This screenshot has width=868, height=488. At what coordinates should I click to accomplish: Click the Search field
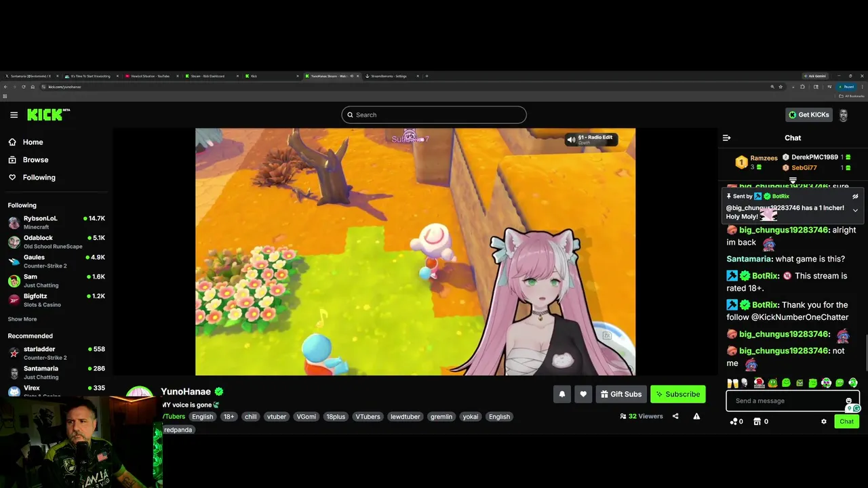[x=434, y=115]
